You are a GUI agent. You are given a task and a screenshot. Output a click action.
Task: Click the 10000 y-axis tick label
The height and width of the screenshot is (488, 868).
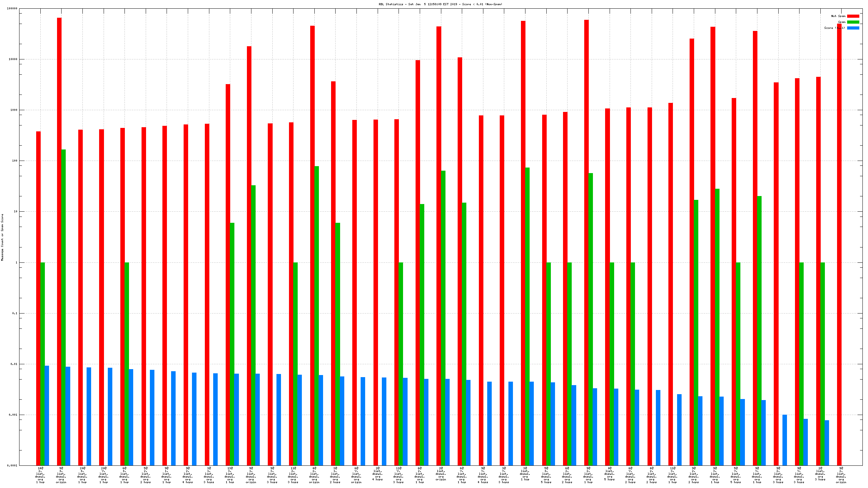pos(13,59)
